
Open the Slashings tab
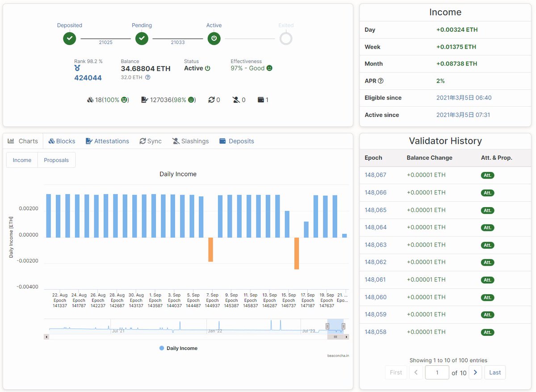tap(190, 141)
